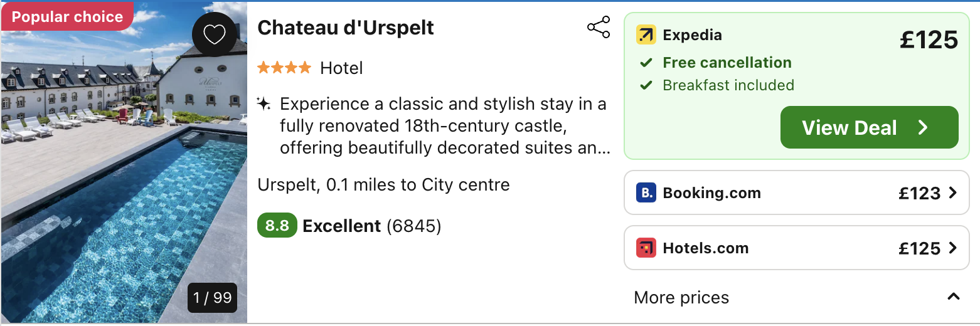Click the Hotels.com logo icon

(646, 248)
